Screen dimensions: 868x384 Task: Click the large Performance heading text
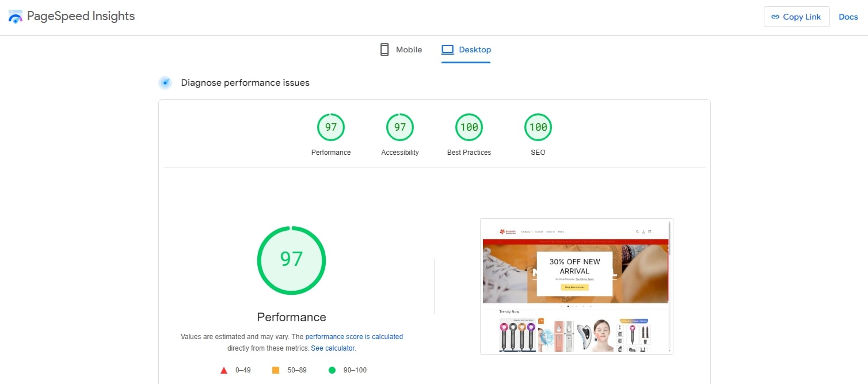tap(291, 317)
